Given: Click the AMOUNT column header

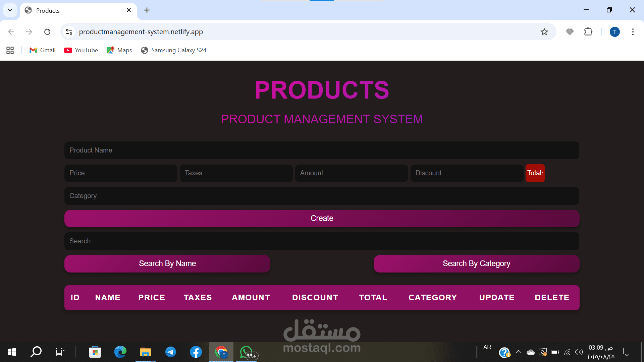Looking at the screenshot, I should point(251,298).
